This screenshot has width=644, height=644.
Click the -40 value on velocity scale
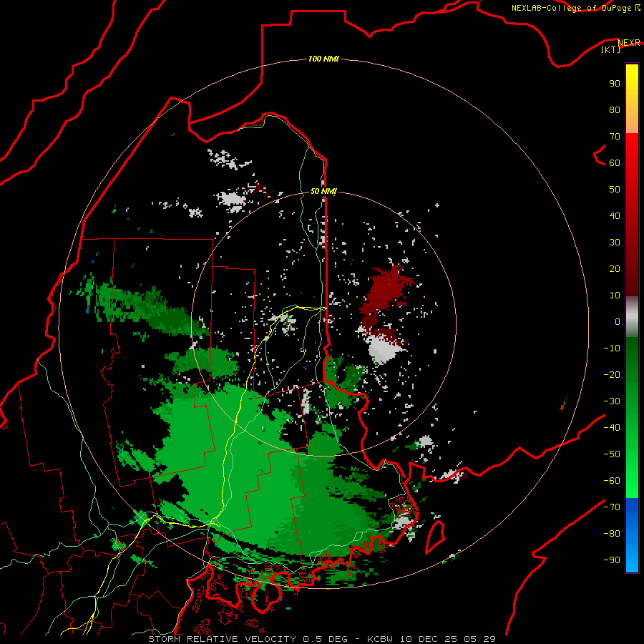(612, 428)
